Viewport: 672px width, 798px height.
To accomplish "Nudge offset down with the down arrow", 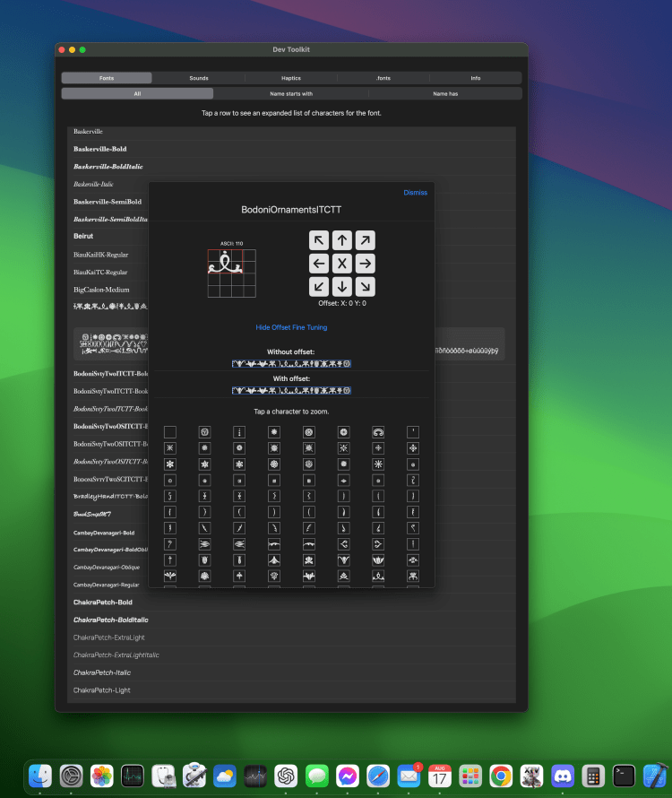I will [342, 286].
